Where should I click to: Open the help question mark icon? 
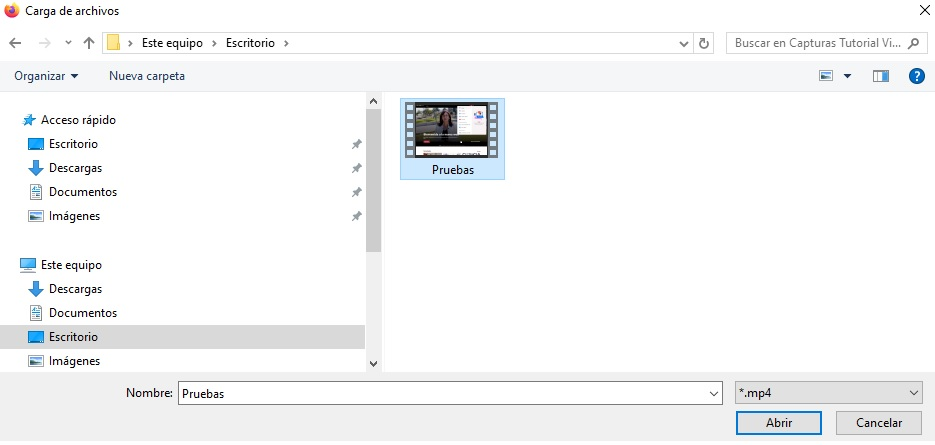click(915, 76)
